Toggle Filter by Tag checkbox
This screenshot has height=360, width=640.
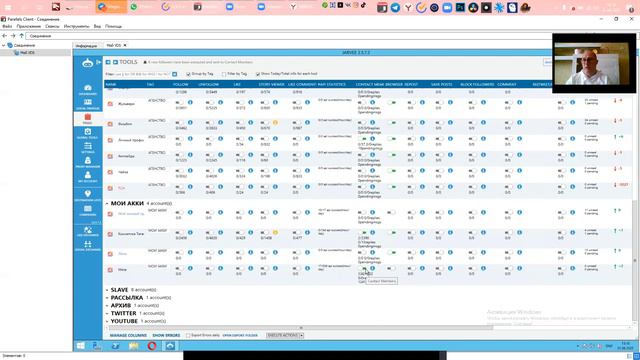tap(224, 74)
